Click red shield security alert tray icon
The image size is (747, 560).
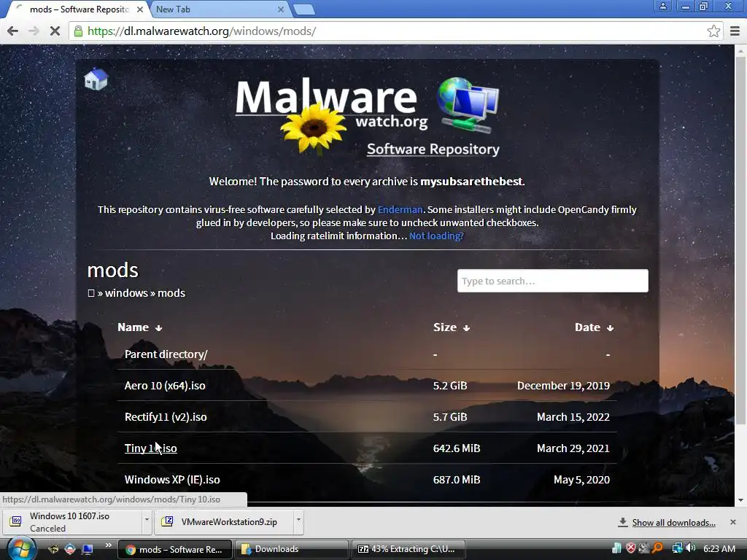pyautogui.click(x=631, y=548)
